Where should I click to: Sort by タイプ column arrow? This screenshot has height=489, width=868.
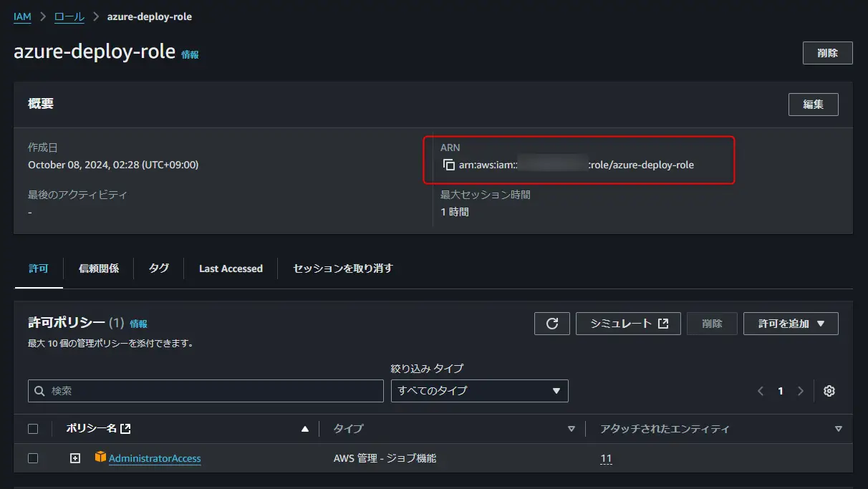pos(571,429)
